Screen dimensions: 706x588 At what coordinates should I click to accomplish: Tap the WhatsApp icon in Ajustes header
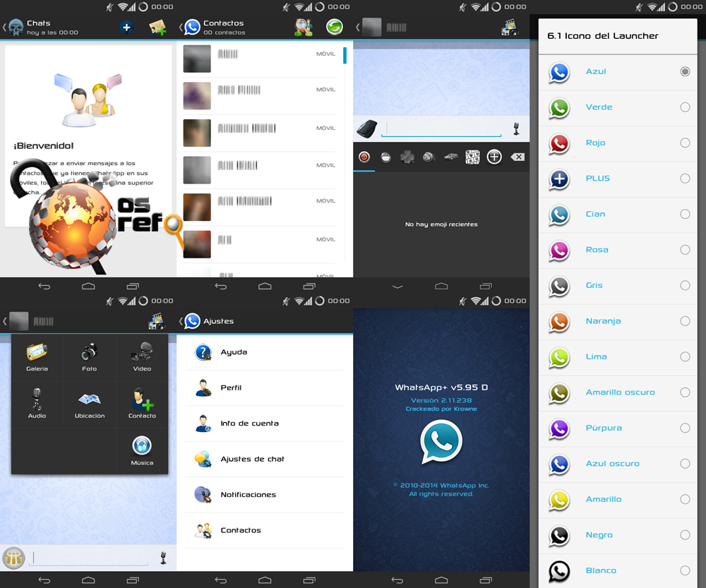pyautogui.click(x=192, y=321)
